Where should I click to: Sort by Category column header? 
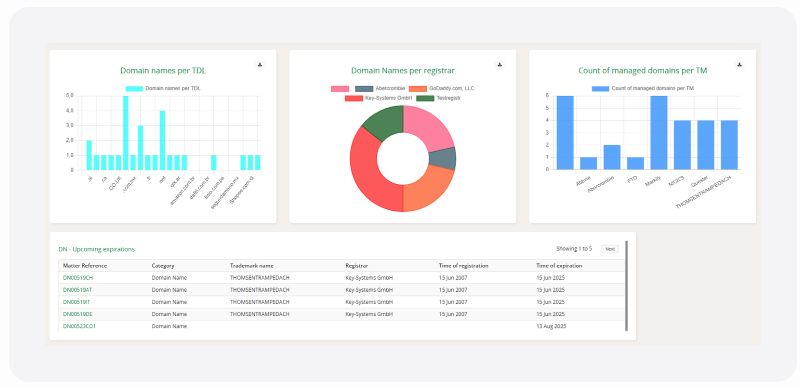[163, 265]
